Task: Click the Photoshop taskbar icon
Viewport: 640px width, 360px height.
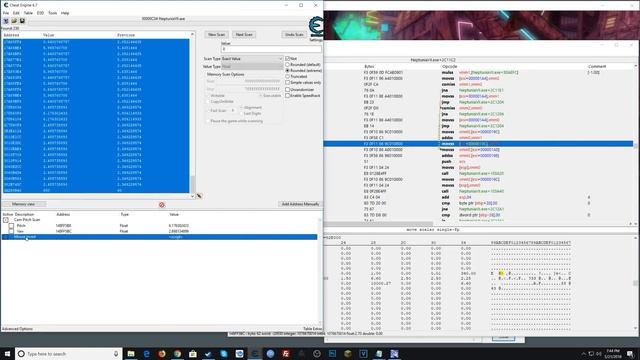Action: [x=333, y=353]
